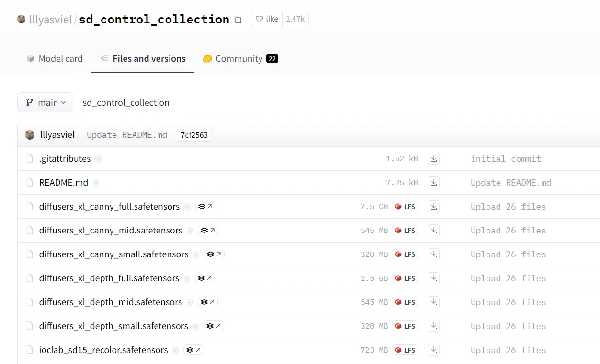
Task: Open the 1.47k likes count
Action: 295,19
